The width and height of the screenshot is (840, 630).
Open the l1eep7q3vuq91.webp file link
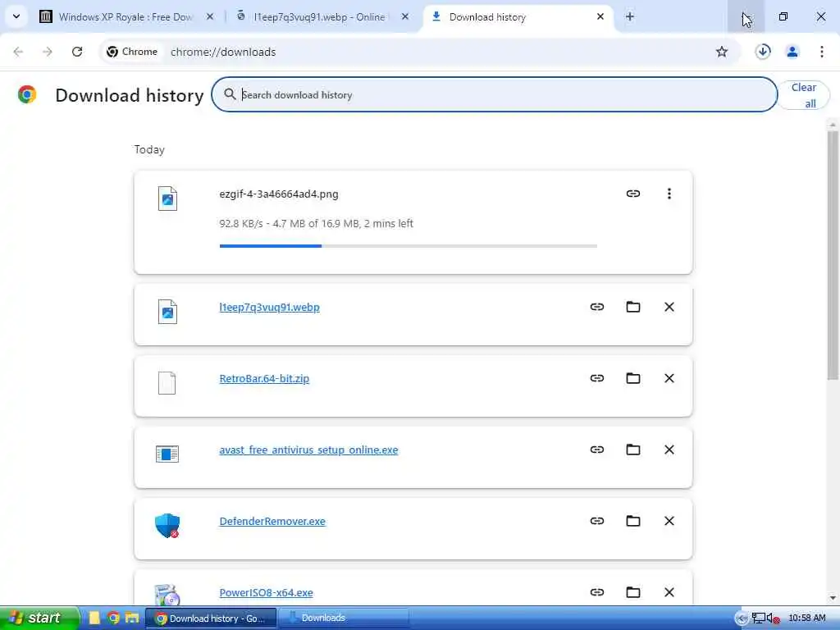coord(269,307)
